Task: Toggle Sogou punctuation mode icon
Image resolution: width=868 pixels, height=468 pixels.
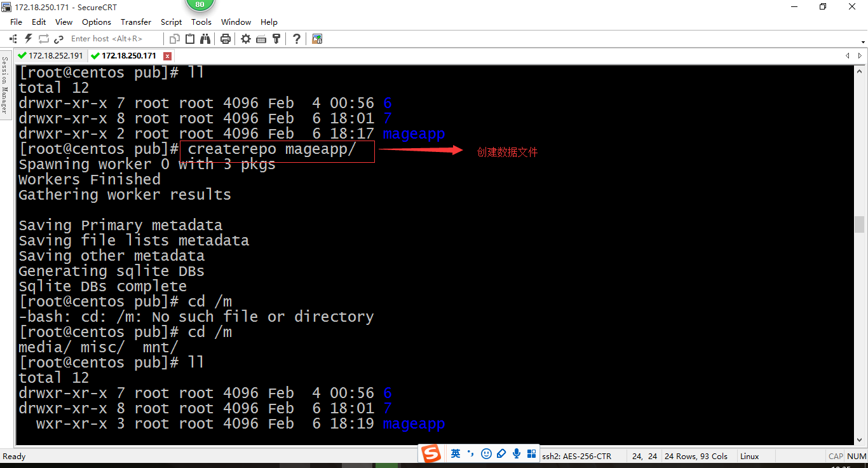Action: [471, 453]
